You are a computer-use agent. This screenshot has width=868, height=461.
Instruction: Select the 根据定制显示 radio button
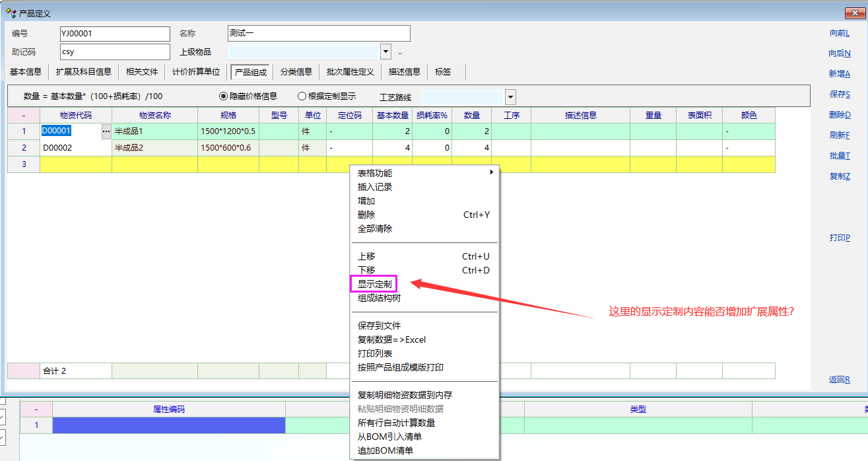pyautogui.click(x=302, y=96)
